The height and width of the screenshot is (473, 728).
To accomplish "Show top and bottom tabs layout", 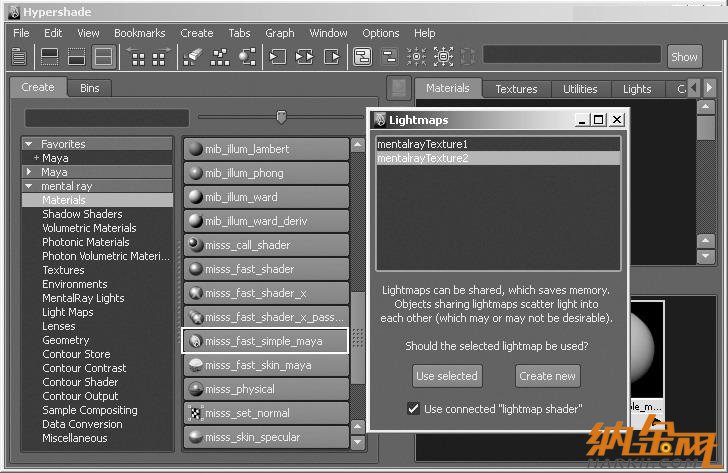I will pos(103,57).
